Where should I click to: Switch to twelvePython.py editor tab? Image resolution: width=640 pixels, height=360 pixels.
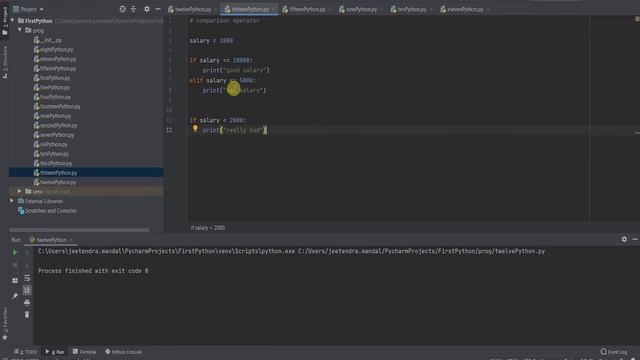pos(192,9)
